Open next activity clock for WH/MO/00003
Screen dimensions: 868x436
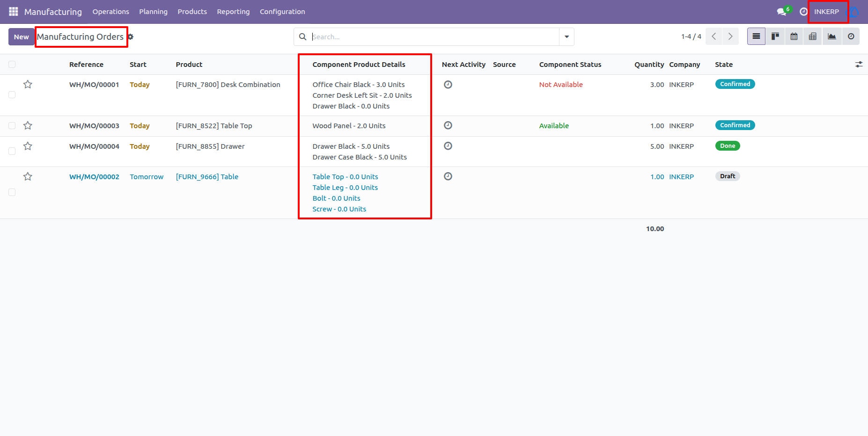pyautogui.click(x=448, y=125)
